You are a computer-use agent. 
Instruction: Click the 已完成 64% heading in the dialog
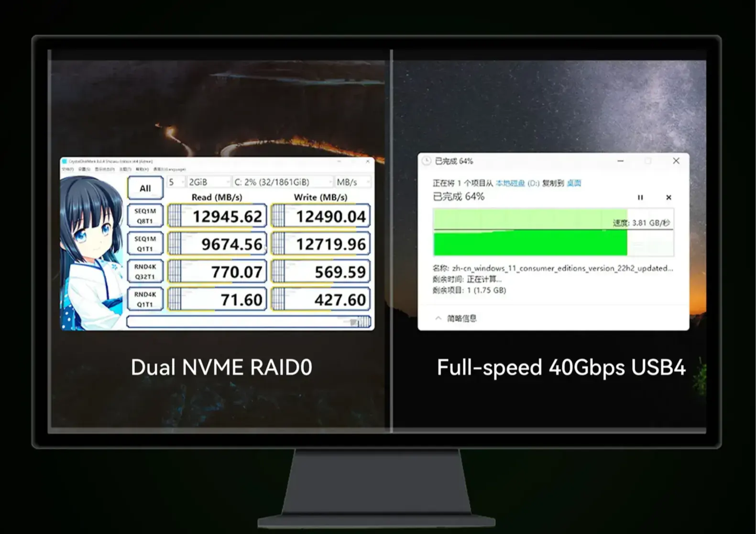click(459, 197)
